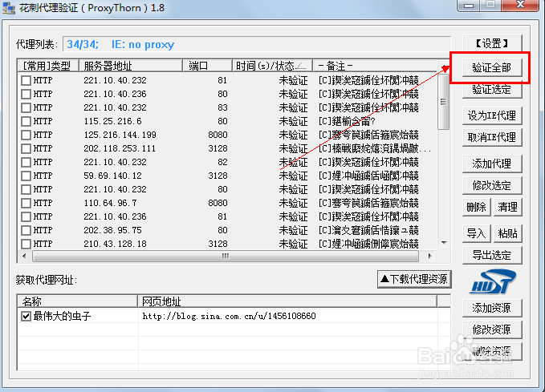Click the 导入 button

pyautogui.click(x=477, y=233)
